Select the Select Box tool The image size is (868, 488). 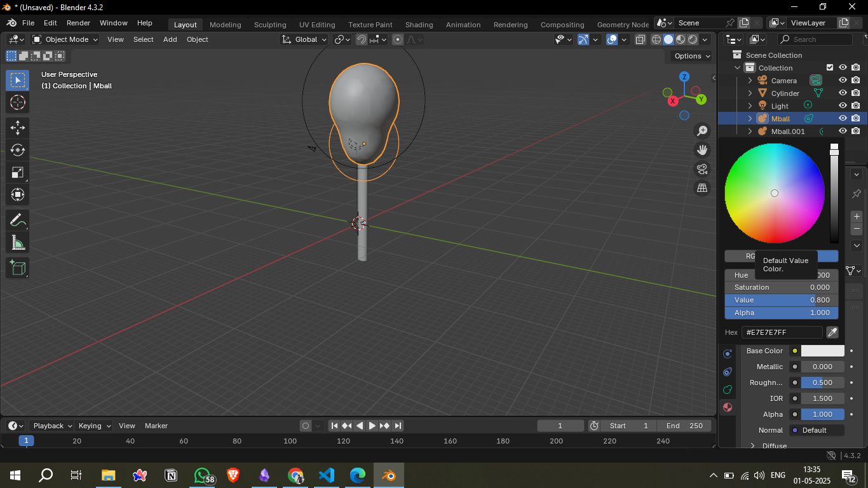[x=18, y=80]
